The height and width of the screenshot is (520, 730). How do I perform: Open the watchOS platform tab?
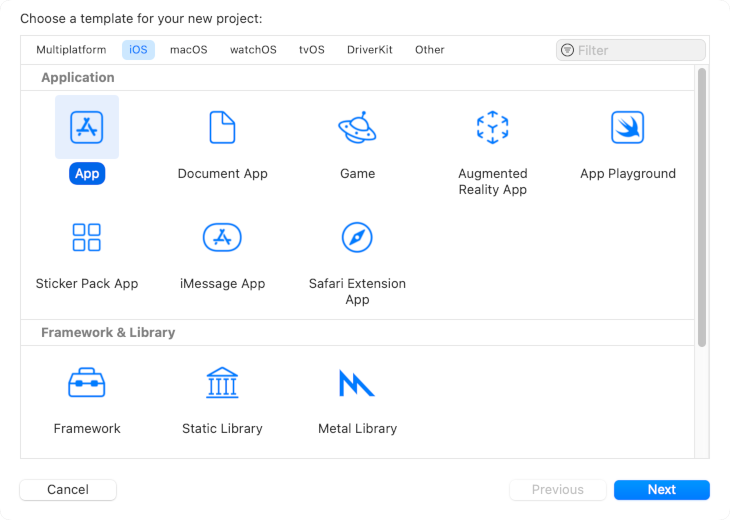253,50
